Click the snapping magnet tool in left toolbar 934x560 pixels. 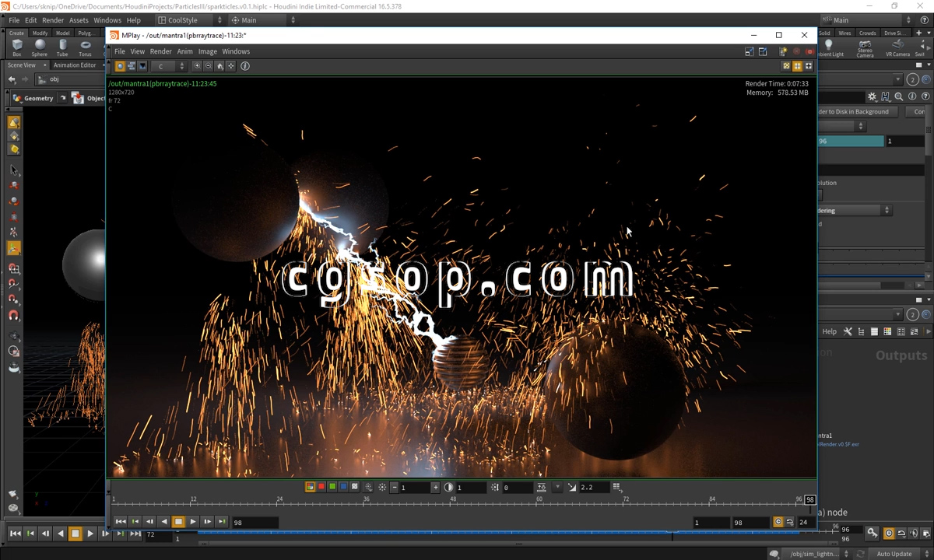click(x=14, y=316)
